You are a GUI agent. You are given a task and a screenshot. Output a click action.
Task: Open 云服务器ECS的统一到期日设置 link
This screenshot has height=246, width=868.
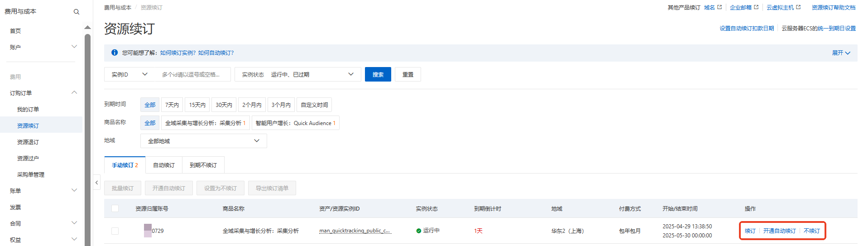819,28
